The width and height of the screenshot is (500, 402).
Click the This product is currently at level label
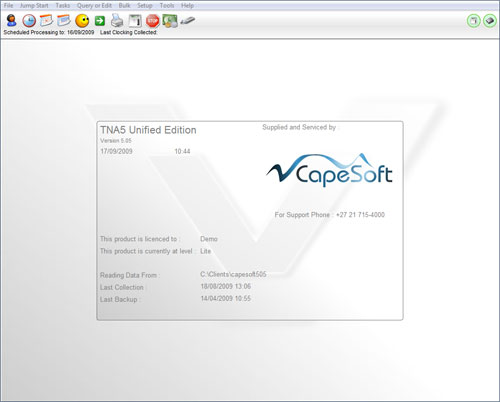coord(147,251)
